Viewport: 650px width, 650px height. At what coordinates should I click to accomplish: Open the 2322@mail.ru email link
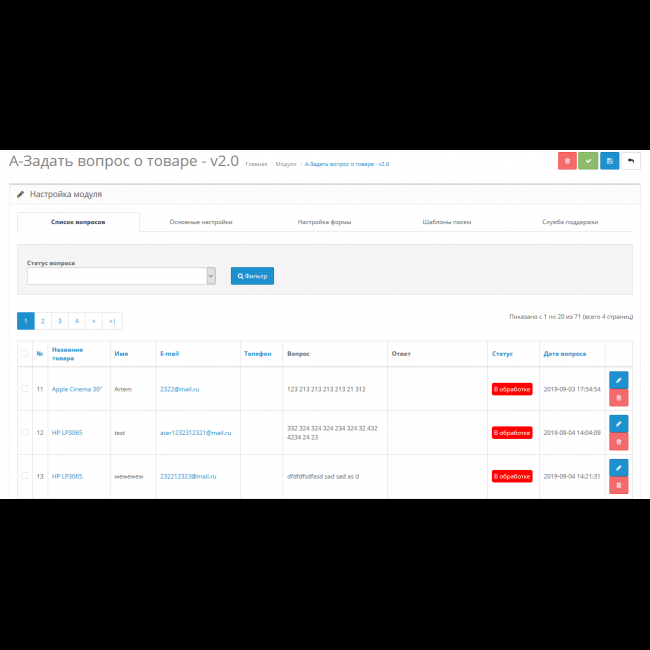click(179, 389)
